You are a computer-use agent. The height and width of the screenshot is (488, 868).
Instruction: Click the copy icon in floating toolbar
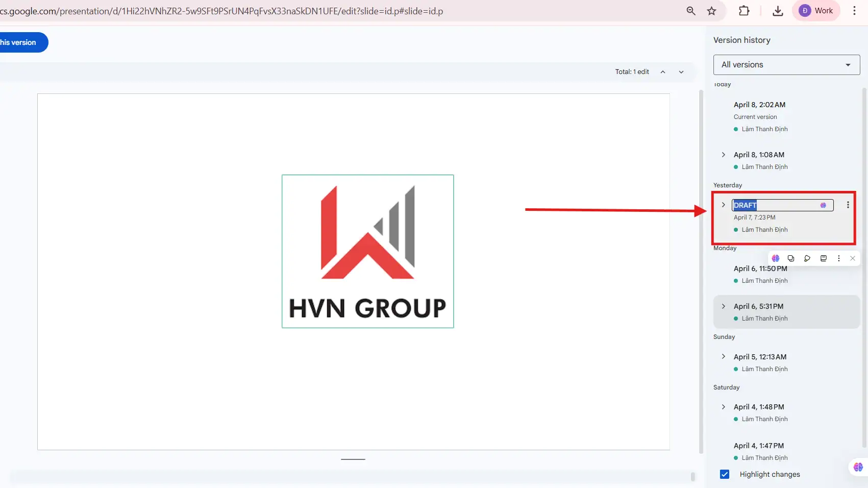tap(791, 258)
